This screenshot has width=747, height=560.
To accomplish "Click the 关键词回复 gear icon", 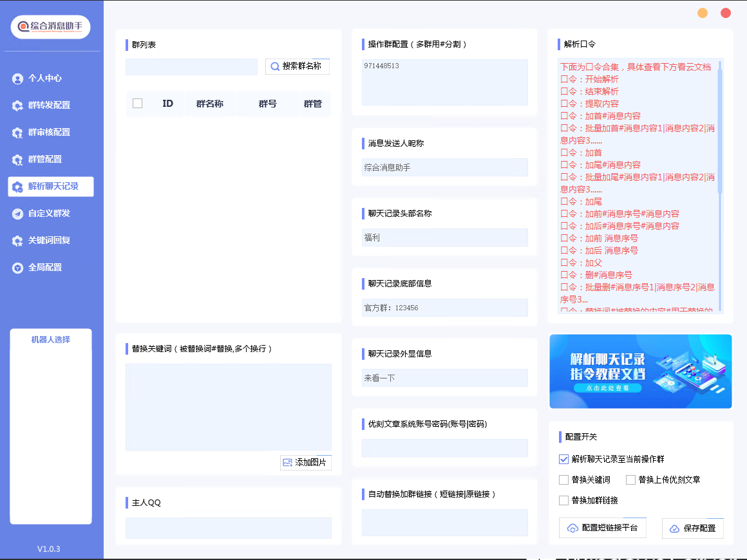I will (x=18, y=241).
